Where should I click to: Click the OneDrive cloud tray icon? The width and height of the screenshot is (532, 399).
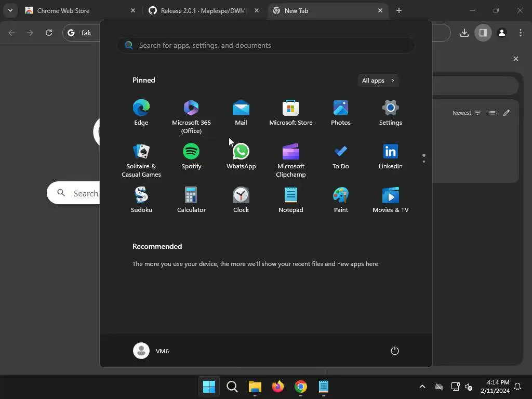pos(439,387)
